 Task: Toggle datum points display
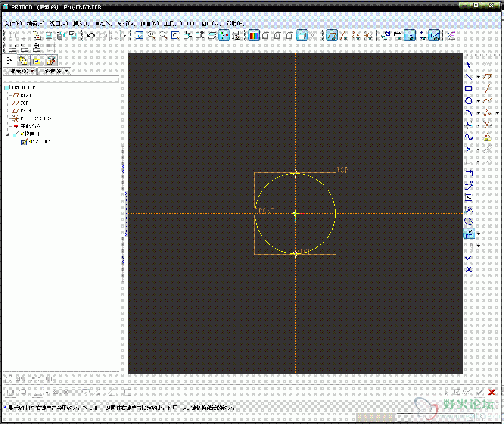tap(356, 35)
